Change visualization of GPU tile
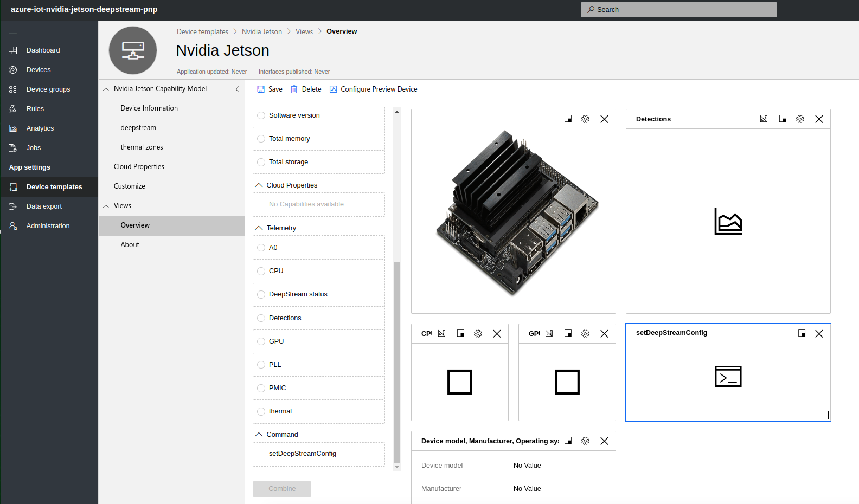 click(549, 333)
